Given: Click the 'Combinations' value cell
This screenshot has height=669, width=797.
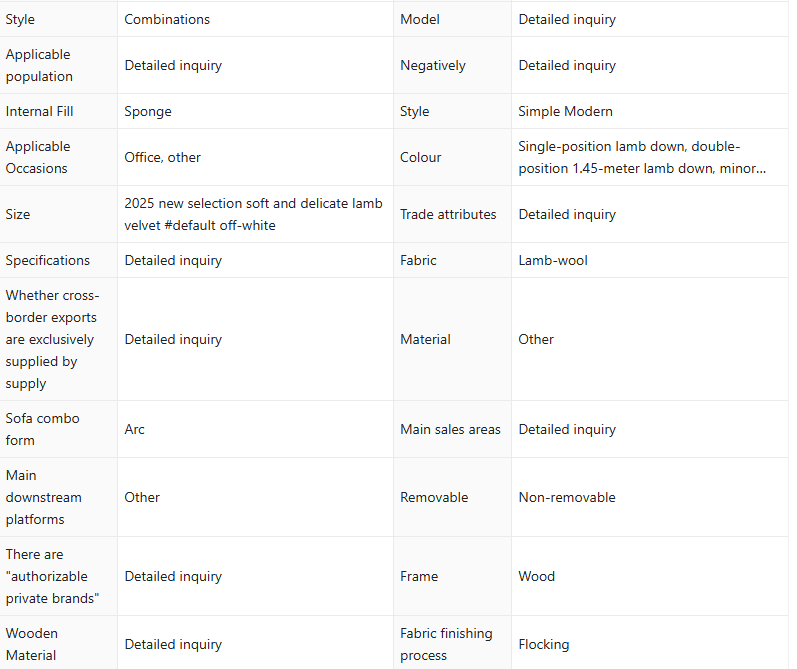Looking at the screenshot, I should (167, 19).
